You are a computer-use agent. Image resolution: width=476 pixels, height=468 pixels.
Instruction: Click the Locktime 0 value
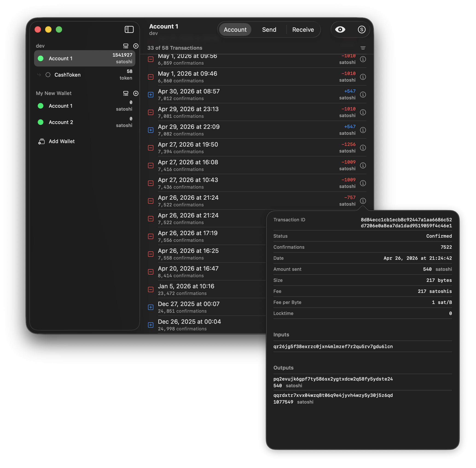click(x=450, y=314)
